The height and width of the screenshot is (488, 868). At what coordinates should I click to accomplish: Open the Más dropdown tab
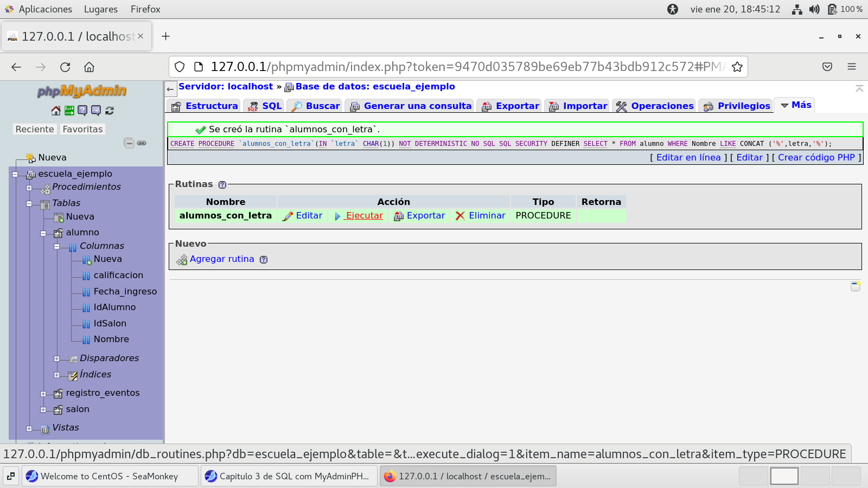coord(795,105)
